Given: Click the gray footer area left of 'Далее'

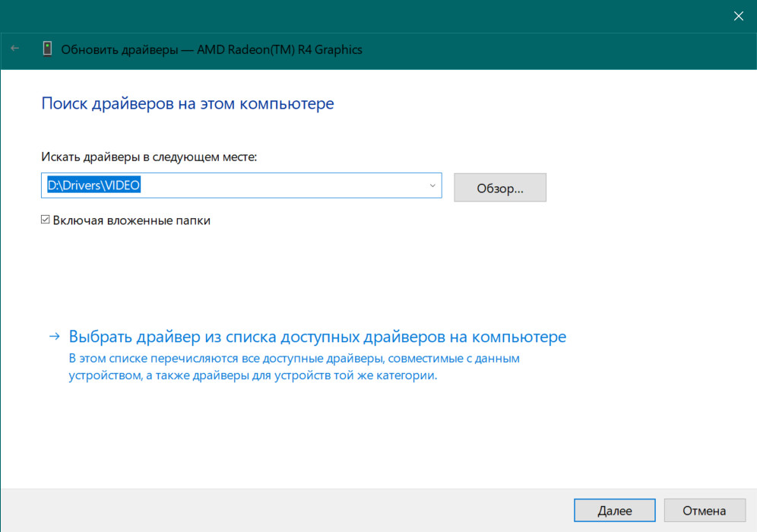Looking at the screenshot, I should click(x=289, y=510).
